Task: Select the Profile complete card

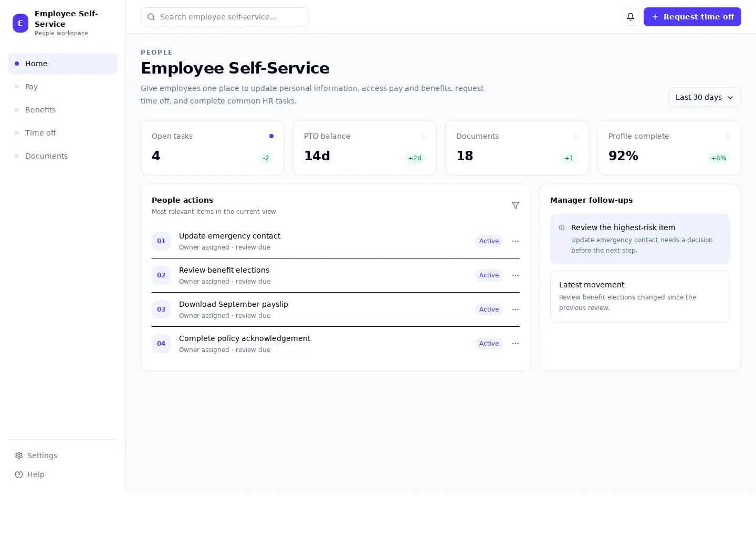Action: coord(669,148)
